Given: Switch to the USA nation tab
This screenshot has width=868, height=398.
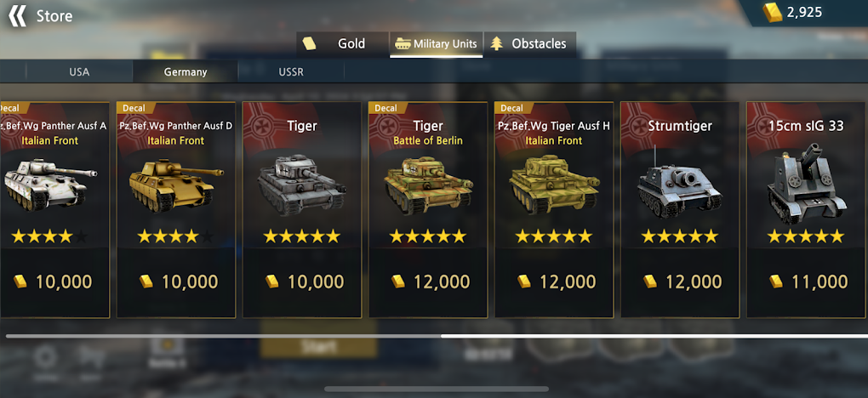Looking at the screenshot, I should [79, 72].
